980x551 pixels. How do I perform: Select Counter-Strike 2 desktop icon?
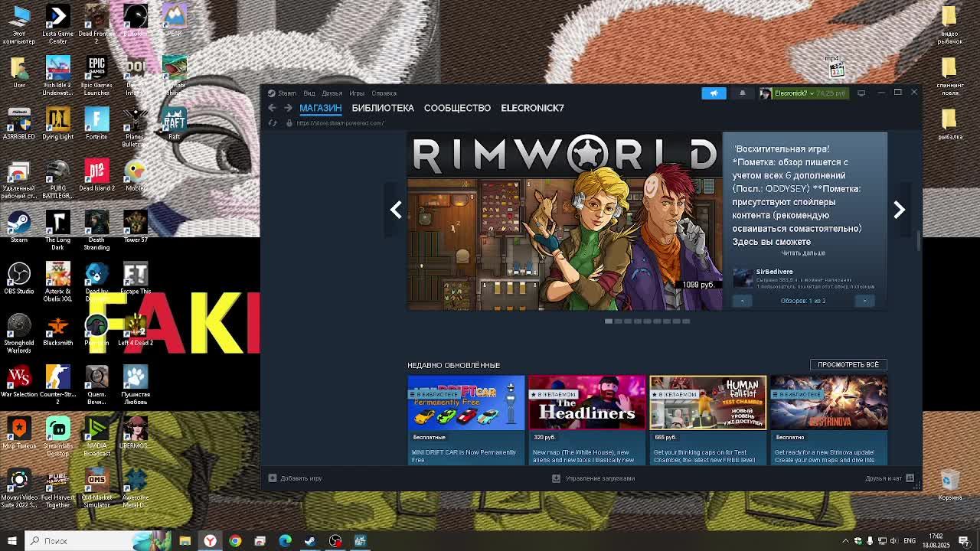click(x=58, y=385)
